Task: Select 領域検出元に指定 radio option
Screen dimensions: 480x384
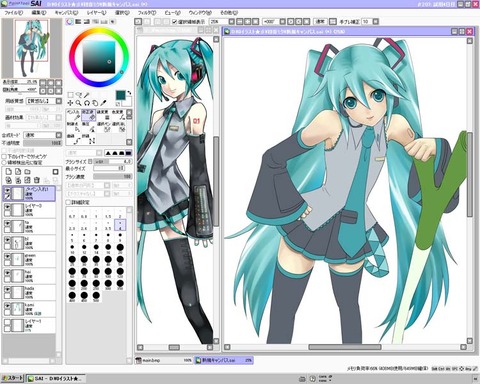Action: (x=4, y=162)
